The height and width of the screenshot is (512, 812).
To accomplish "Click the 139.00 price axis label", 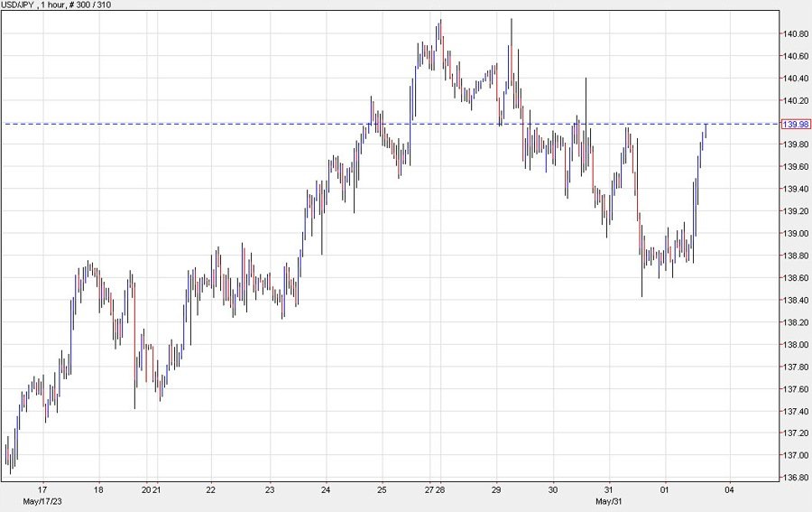I will point(795,234).
